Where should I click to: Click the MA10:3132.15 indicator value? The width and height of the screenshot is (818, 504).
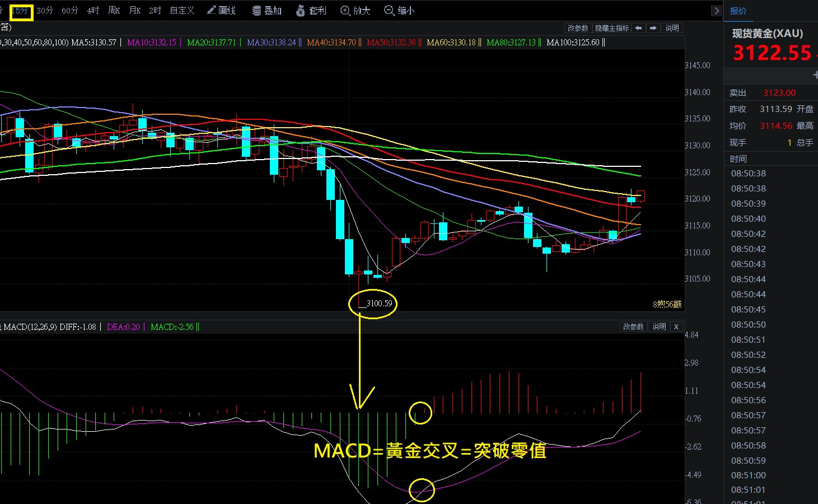pos(152,43)
